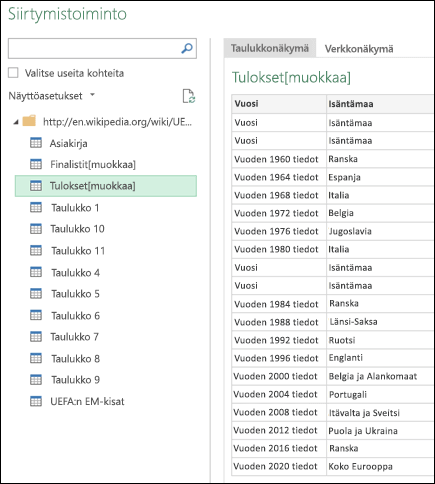Select Taulukko 6 in the list
Image resolution: width=435 pixels, height=484 pixels.
(75, 315)
